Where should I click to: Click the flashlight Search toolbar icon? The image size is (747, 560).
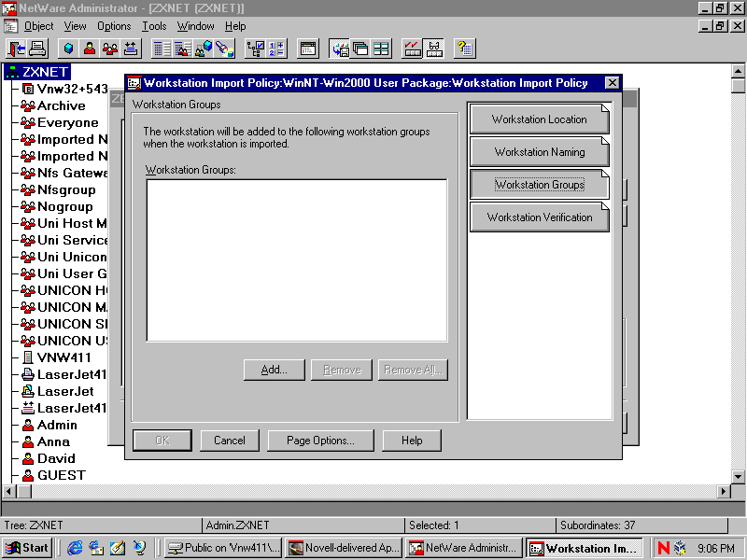[224, 49]
